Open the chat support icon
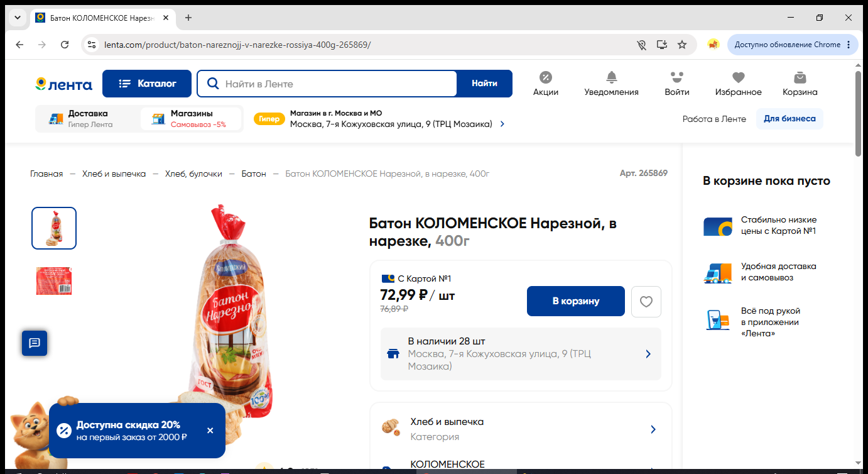The width and height of the screenshot is (868, 474). pos(35,343)
